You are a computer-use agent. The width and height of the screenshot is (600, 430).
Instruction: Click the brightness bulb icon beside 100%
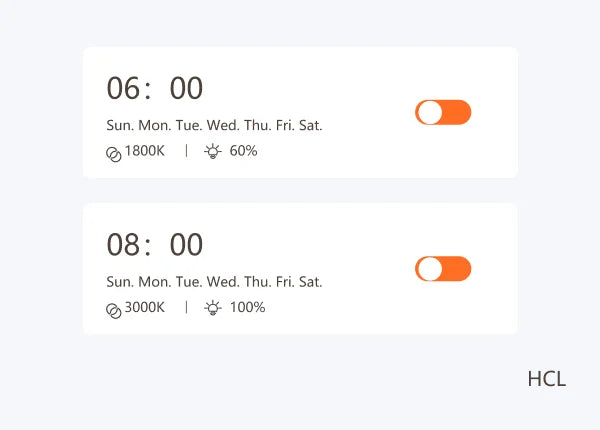click(212, 308)
